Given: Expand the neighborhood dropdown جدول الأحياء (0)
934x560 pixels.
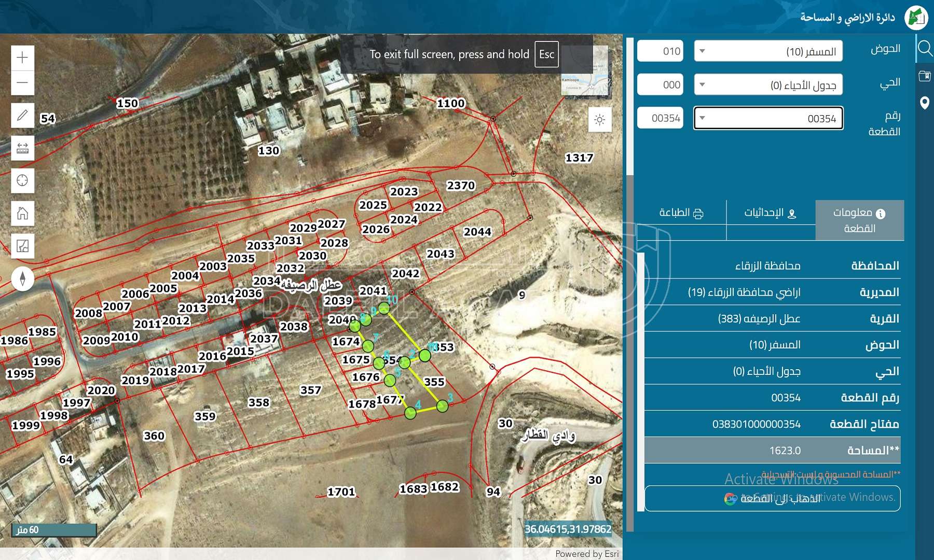Looking at the screenshot, I should click(x=768, y=85).
